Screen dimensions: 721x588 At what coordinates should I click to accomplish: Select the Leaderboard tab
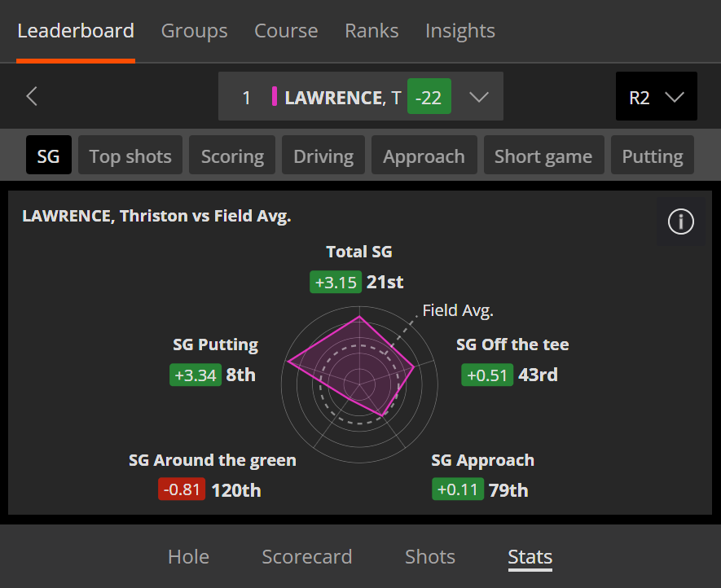tap(76, 31)
